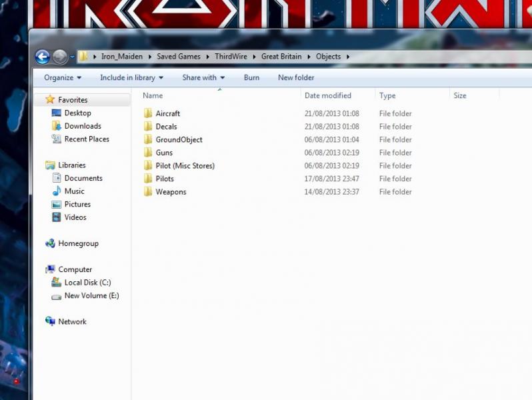The image size is (532, 400).
Task: Select the Weapons folder icon
Action: (x=147, y=192)
